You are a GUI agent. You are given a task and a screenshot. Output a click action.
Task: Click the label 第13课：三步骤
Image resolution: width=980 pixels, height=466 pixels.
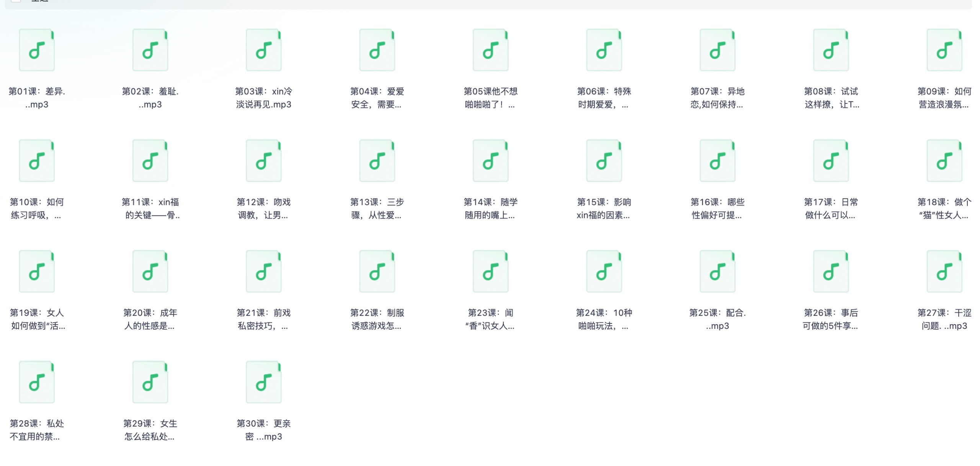[x=377, y=208]
